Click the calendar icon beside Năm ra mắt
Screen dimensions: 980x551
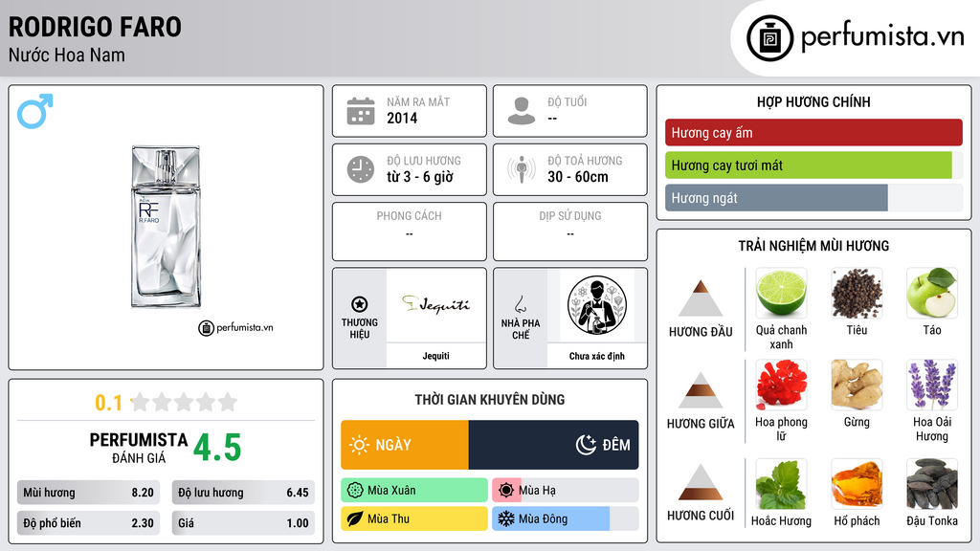click(361, 111)
